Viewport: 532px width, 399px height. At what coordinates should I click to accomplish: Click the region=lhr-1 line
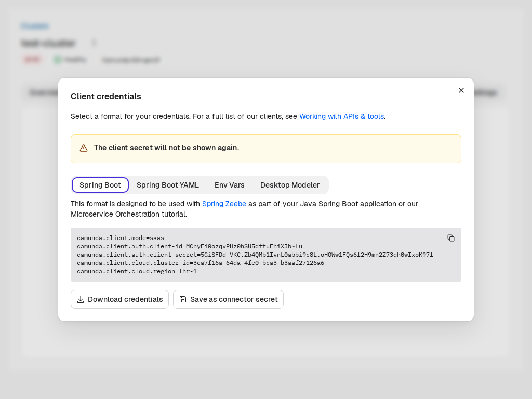pyautogui.click(x=137, y=271)
